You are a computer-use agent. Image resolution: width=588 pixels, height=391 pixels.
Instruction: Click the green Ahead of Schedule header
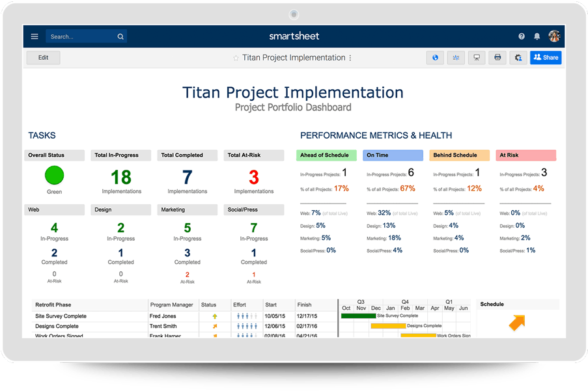tap(326, 155)
